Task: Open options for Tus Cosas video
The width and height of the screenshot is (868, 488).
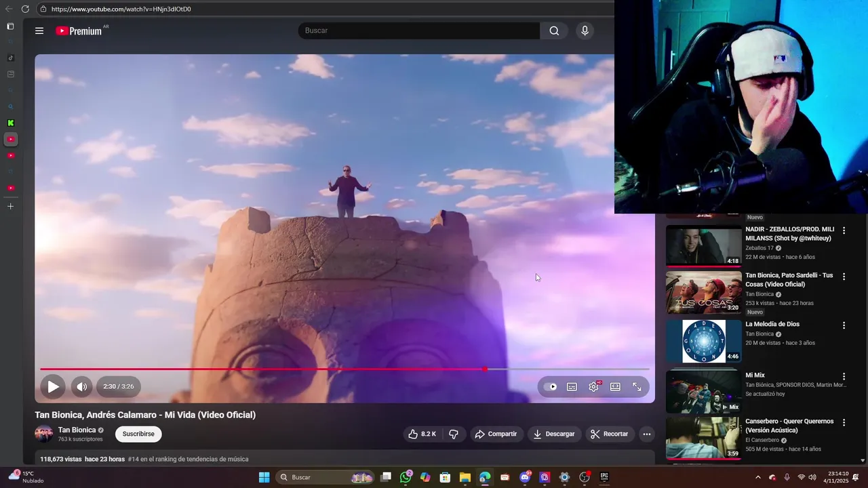Action: (x=844, y=277)
